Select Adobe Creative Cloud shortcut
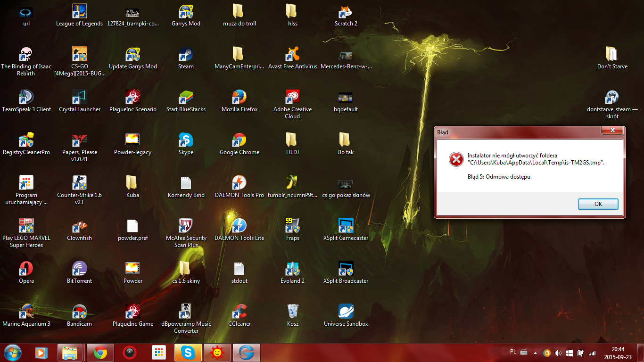This screenshot has height=362, width=644. [293, 104]
